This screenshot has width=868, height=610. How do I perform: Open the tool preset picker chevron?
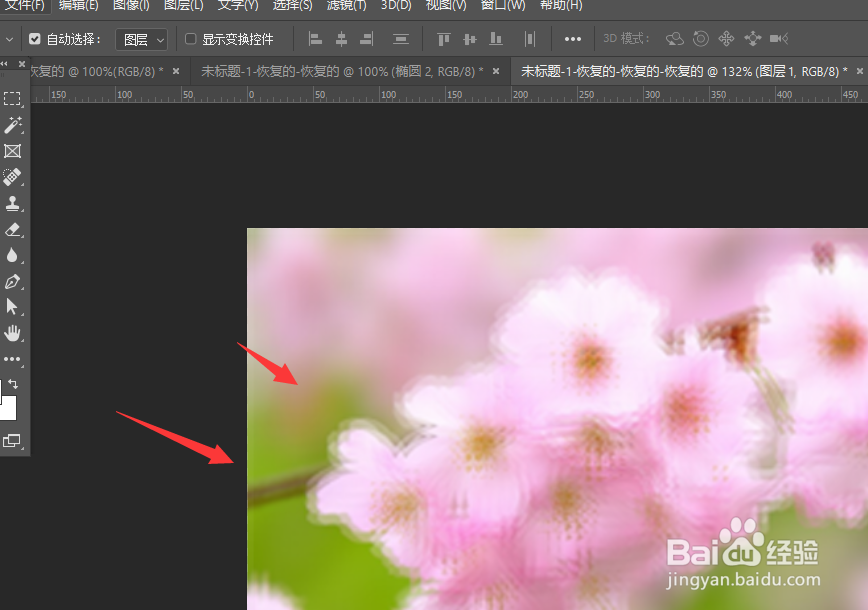pyautogui.click(x=9, y=39)
